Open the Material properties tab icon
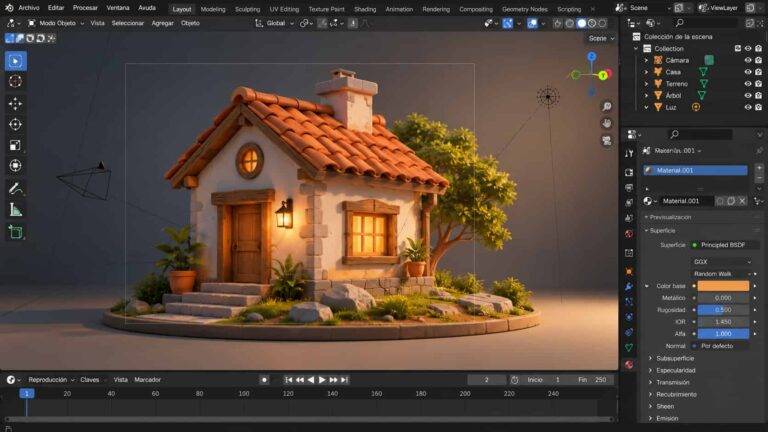Image resolution: width=768 pixels, height=432 pixels. 629,364
